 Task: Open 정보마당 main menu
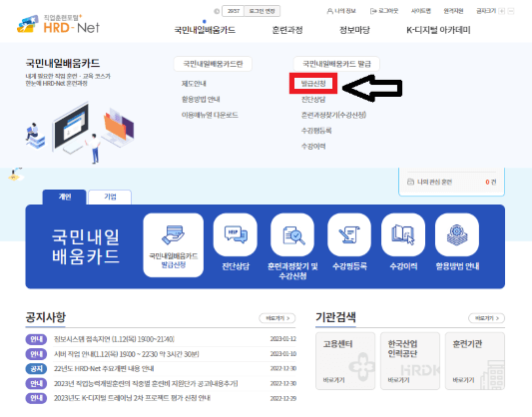click(x=354, y=30)
